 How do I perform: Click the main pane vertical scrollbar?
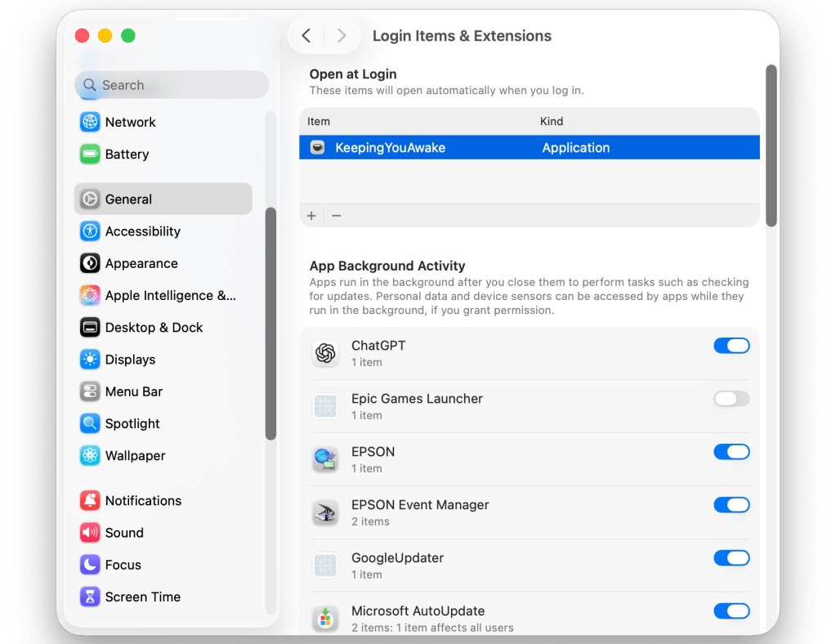pyautogui.click(x=771, y=145)
